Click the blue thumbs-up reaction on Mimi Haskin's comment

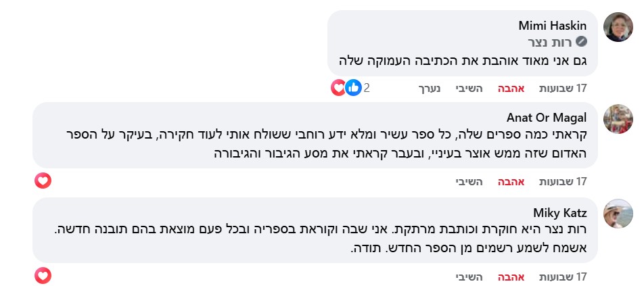(352, 87)
